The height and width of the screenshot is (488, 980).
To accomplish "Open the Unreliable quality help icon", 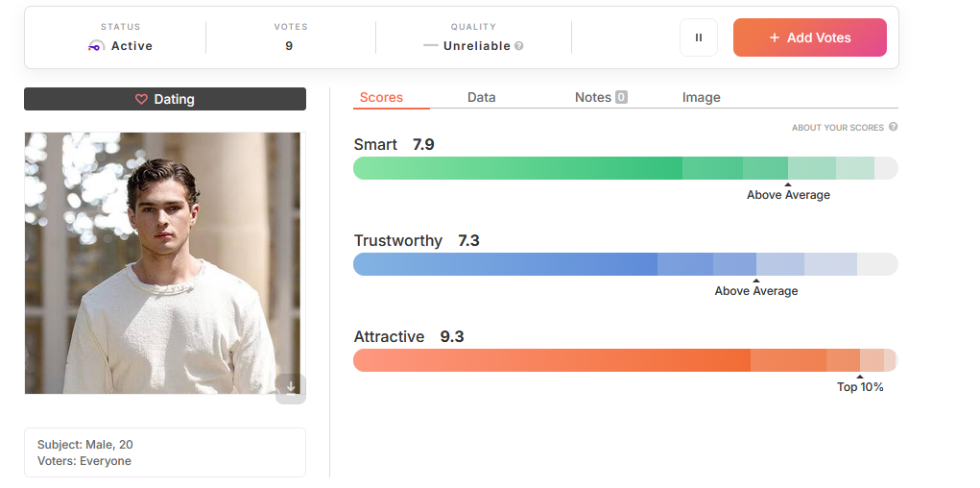I will (518, 46).
